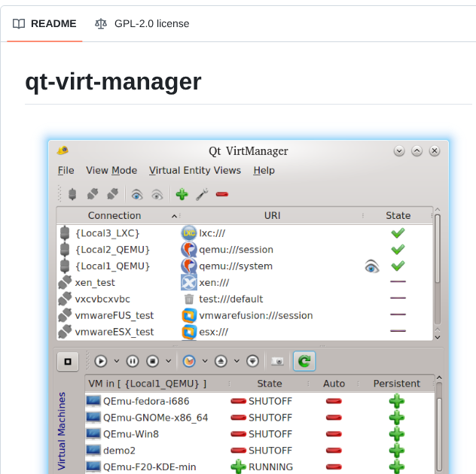Sort by the Auto column header
Viewport: 476px width, 474px height.
tap(334, 384)
